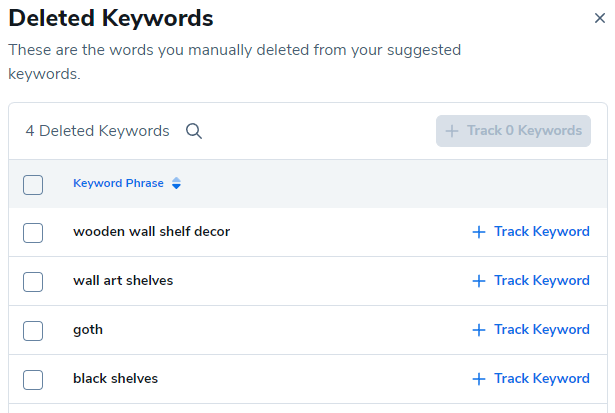Open the deleted keywords search
Image resolution: width=615 pixels, height=413 pixels.
click(194, 131)
